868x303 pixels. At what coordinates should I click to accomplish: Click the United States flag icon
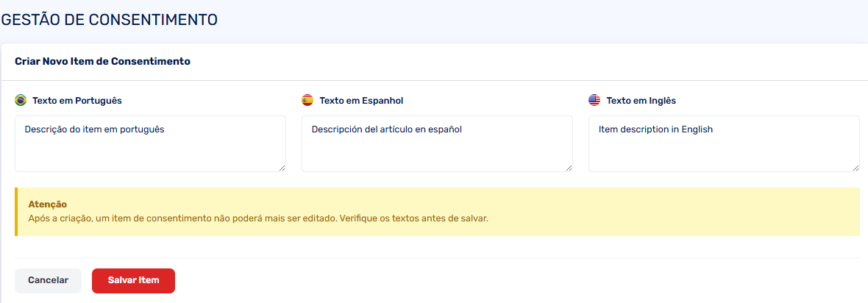click(594, 100)
